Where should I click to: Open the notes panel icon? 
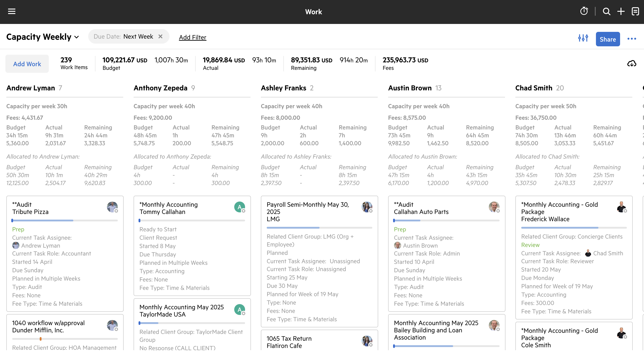pyautogui.click(x=635, y=12)
